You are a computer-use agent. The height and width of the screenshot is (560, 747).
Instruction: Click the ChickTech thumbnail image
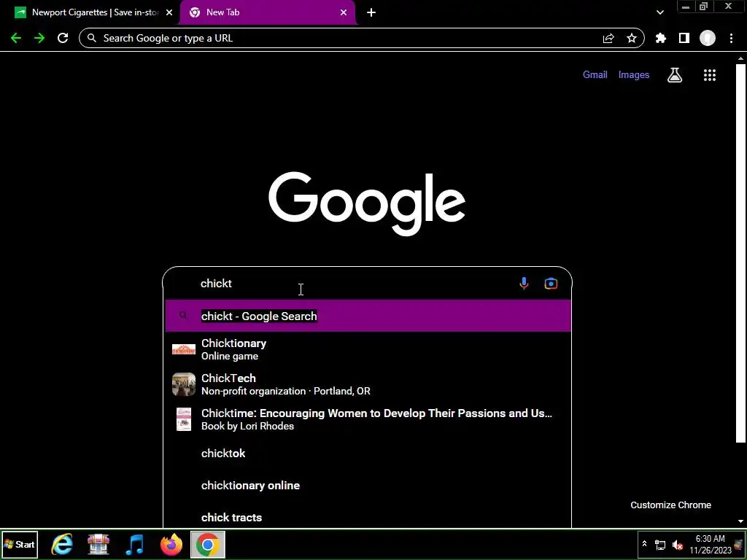183,384
